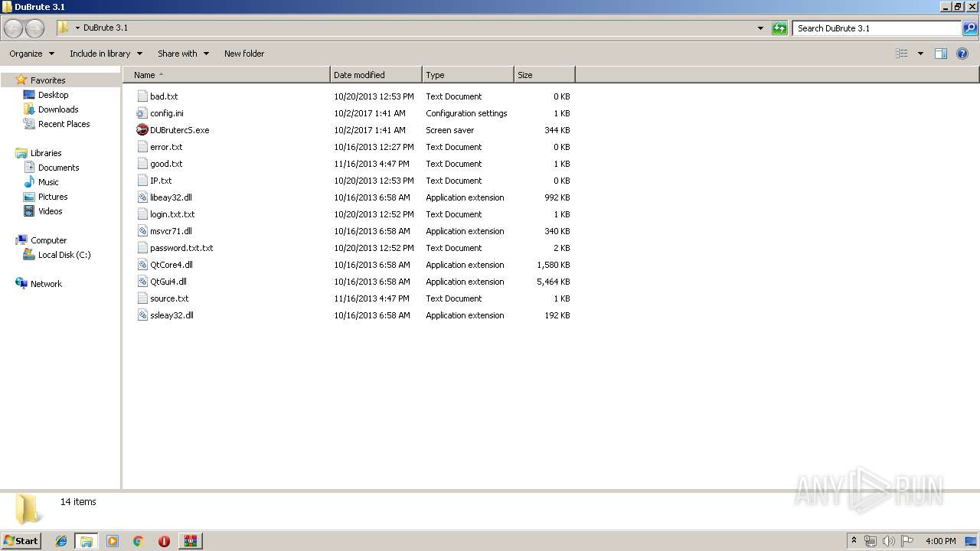Viewport: 980px width, 551px height.
Task: Select the good.txt file icon
Action: 142,164
